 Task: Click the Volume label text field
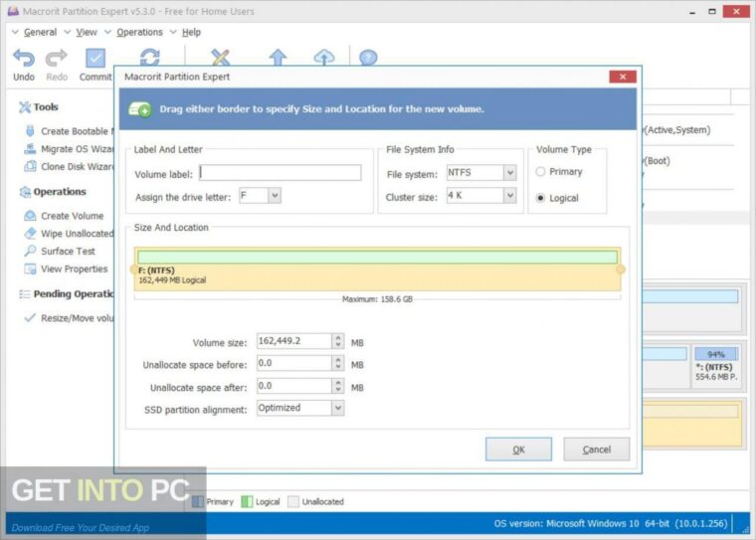(281, 173)
